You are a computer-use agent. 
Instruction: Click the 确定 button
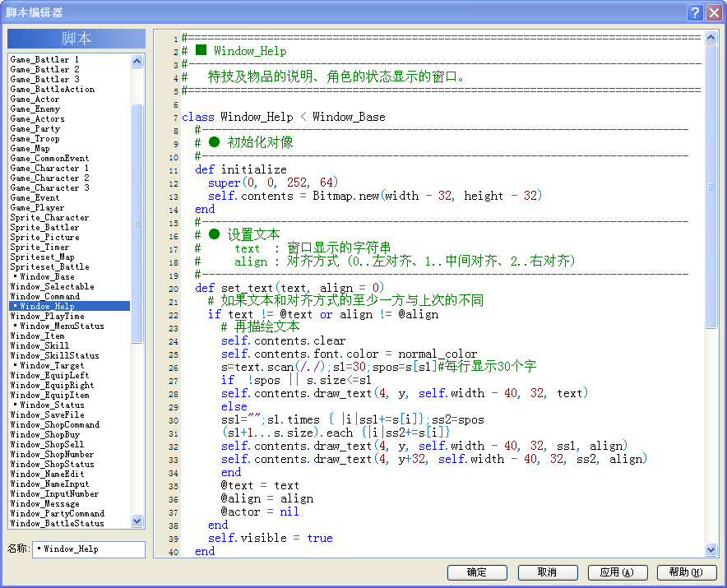coord(477,572)
